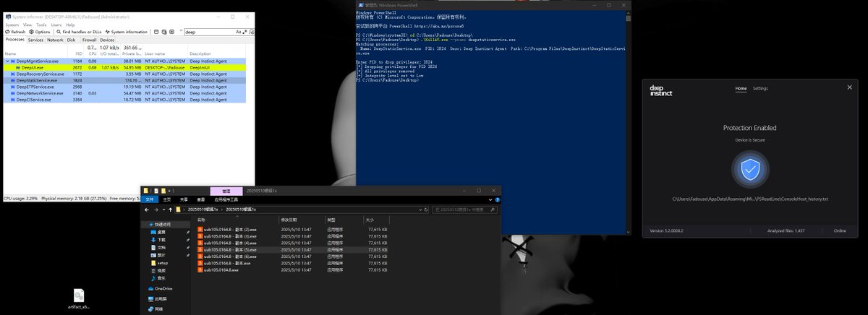Click the ConsoleHost_history.txt path in Deep Instinct
This screenshot has height=315, width=868.
(750, 199)
